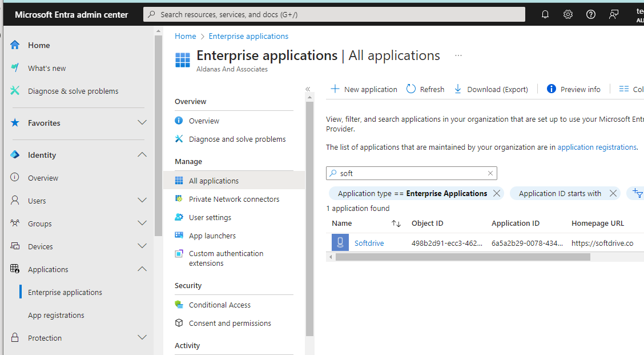
Task: Open Private Network connectors menu item
Action: (x=234, y=199)
